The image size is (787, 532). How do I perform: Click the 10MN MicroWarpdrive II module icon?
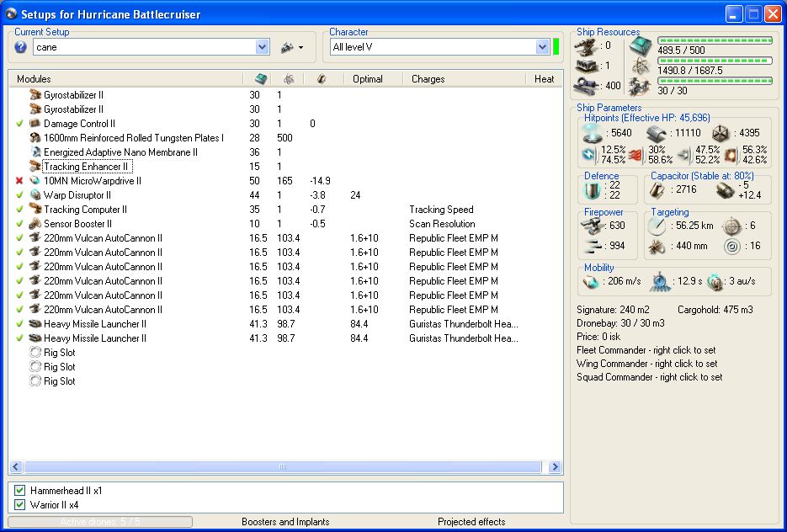tap(35, 181)
